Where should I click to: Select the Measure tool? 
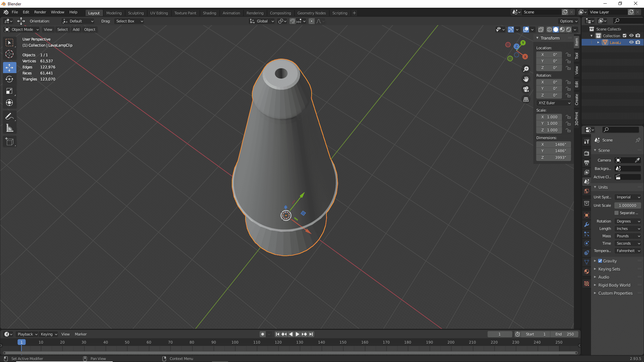[9, 128]
